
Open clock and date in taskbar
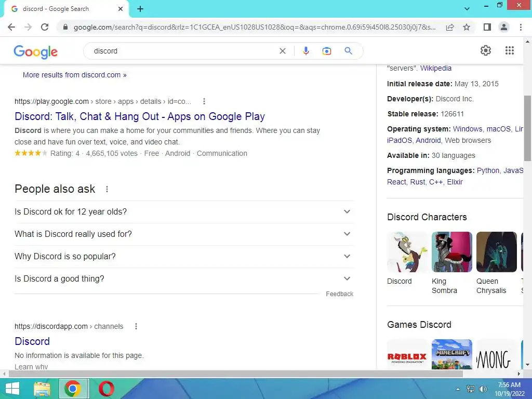click(509, 389)
